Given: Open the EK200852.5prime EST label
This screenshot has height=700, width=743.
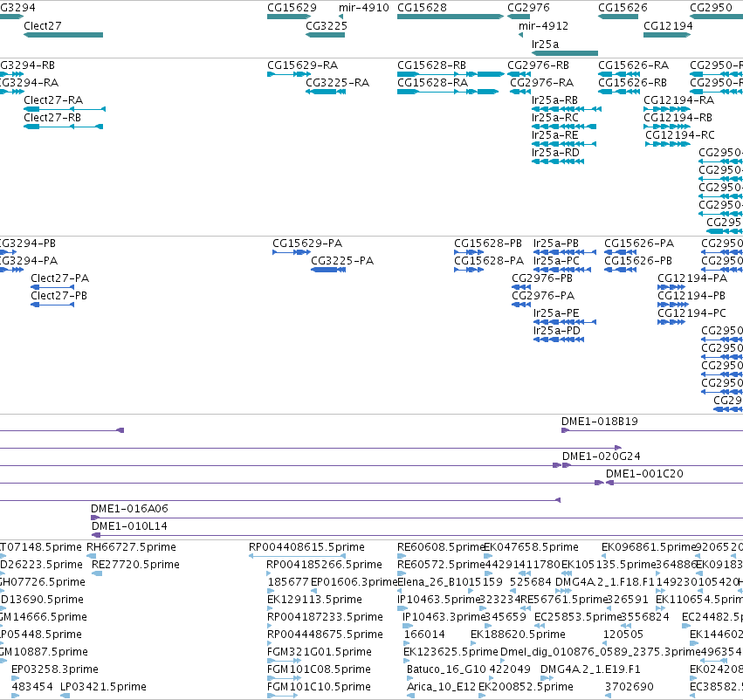Looking at the screenshot, I should click(526, 687).
